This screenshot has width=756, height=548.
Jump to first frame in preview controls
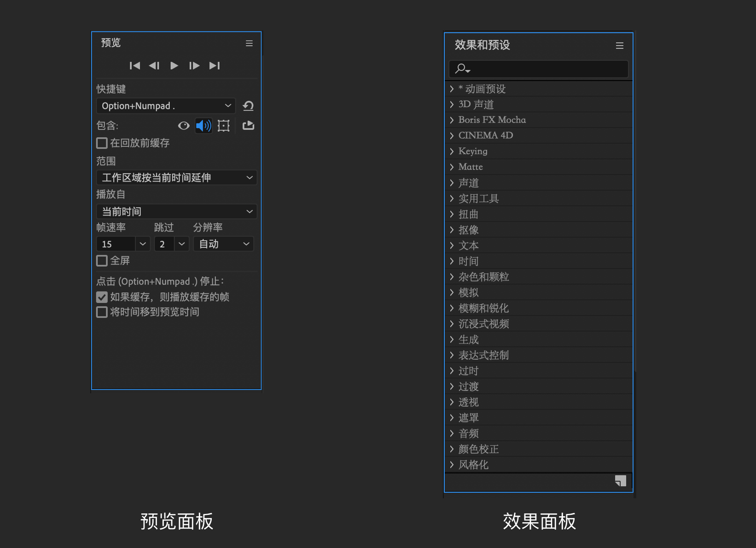click(x=135, y=66)
